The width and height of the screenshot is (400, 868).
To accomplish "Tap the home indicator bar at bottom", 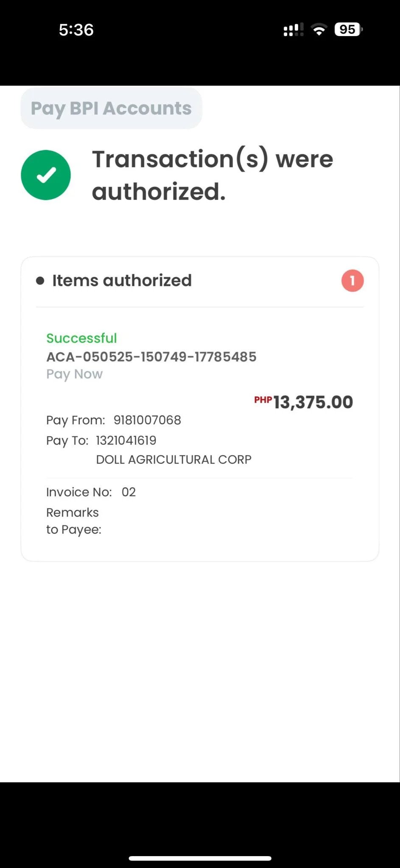I will pos(200,858).
